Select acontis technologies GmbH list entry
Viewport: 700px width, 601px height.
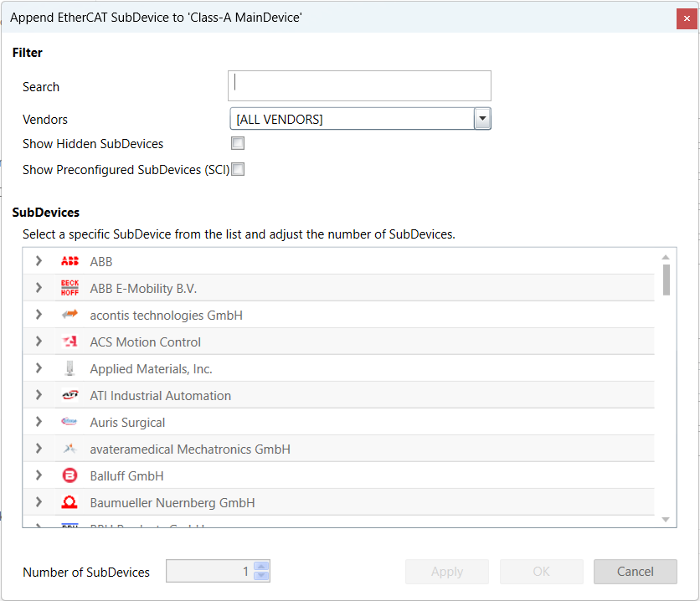(166, 316)
